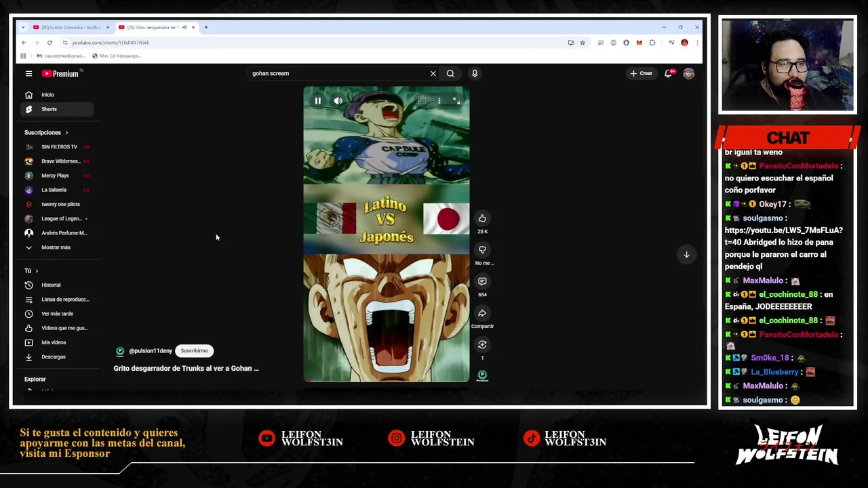Open Mercy Plays subscription channel

pyautogui.click(x=57, y=176)
